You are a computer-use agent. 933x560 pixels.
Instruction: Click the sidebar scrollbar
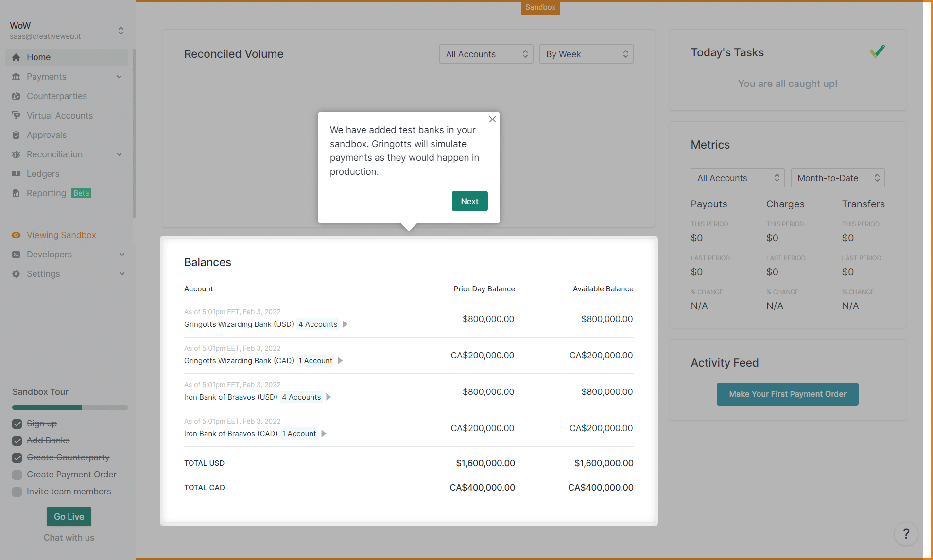coord(134,134)
